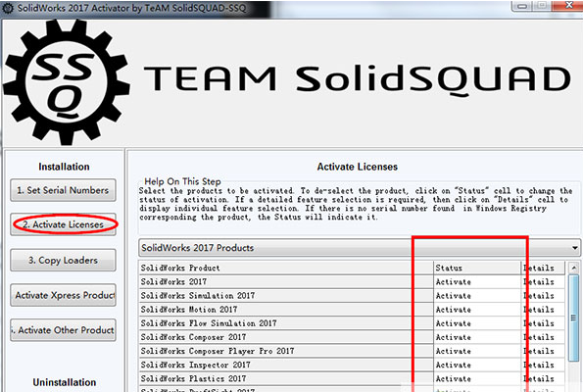Toggle Status for SolidWorks Motion 2017

coord(477,310)
